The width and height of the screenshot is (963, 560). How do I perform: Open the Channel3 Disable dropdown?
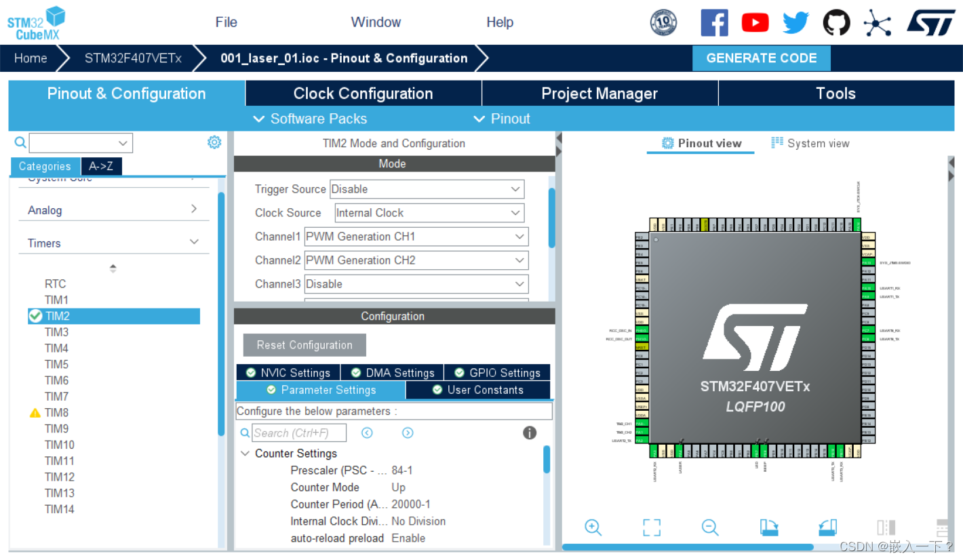coord(416,284)
